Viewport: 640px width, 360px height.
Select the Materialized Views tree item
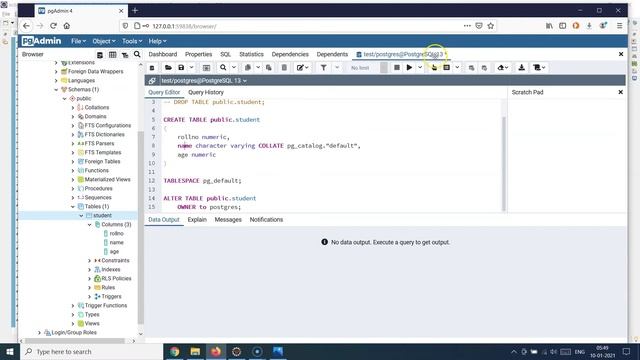coord(107,180)
